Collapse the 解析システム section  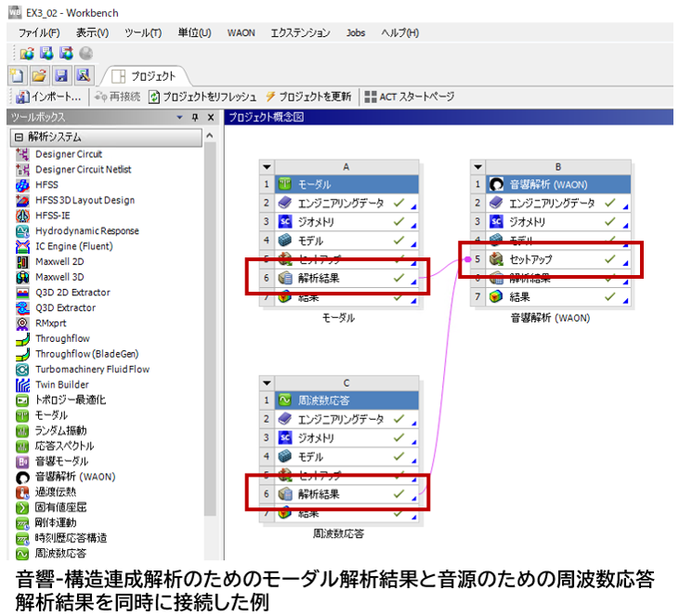[x=19, y=138]
